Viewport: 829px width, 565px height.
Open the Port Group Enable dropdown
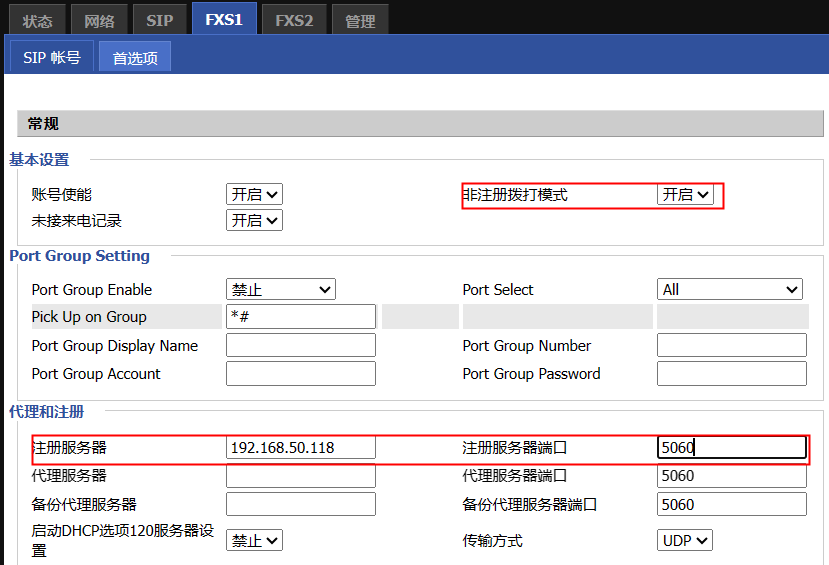tap(280, 289)
